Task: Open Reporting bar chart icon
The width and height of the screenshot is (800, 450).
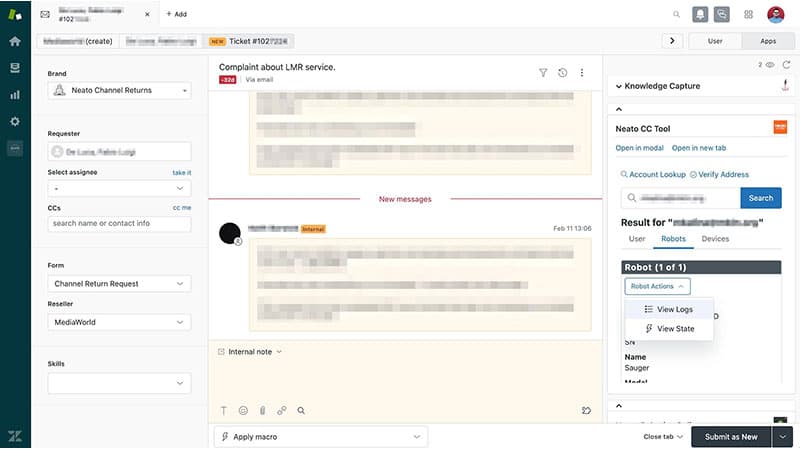Action: click(15, 95)
